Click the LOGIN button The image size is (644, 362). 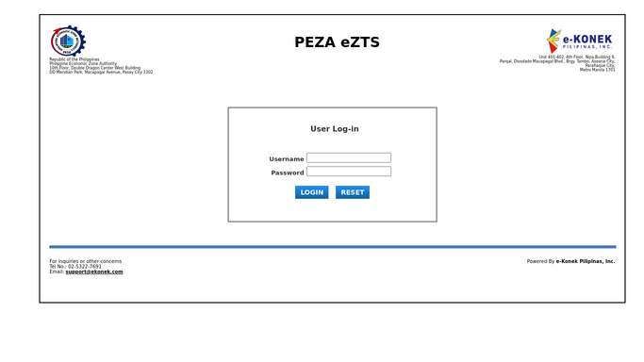[x=312, y=192]
